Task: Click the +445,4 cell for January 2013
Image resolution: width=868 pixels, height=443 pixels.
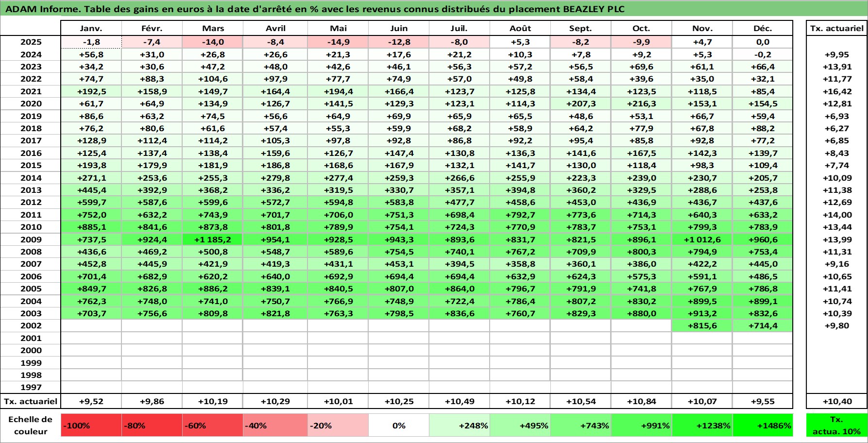Action: (91, 190)
